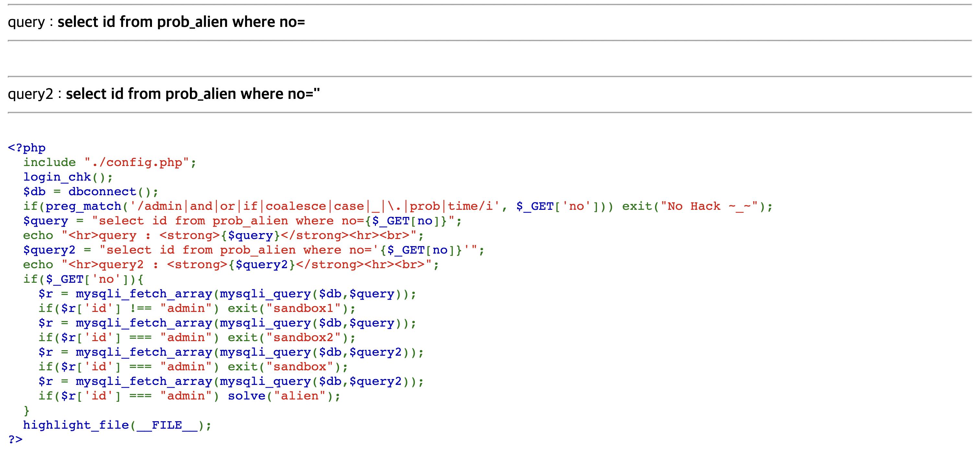This screenshot has width=980, height=453.
Task: Click the closing '?>' PHP tag
Action: 16,440
